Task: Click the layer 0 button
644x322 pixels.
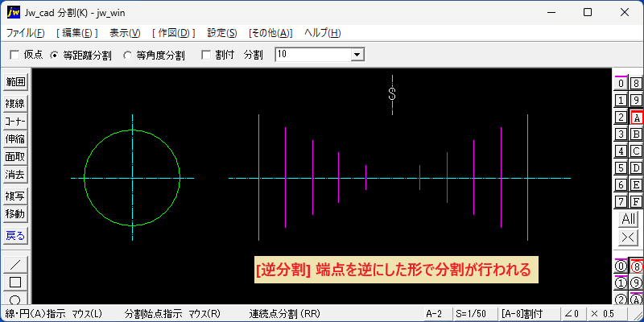Action: tap(621, 84)
